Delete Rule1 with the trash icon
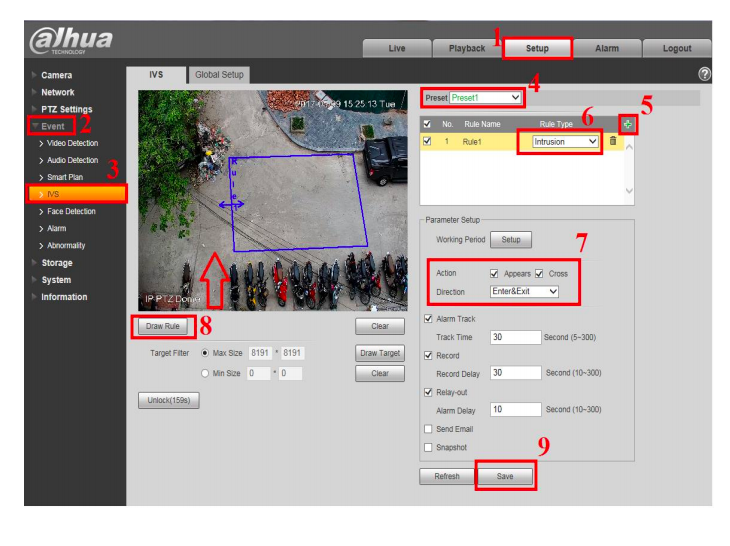The height and width of the screenshot is (546, 730). 613,142
